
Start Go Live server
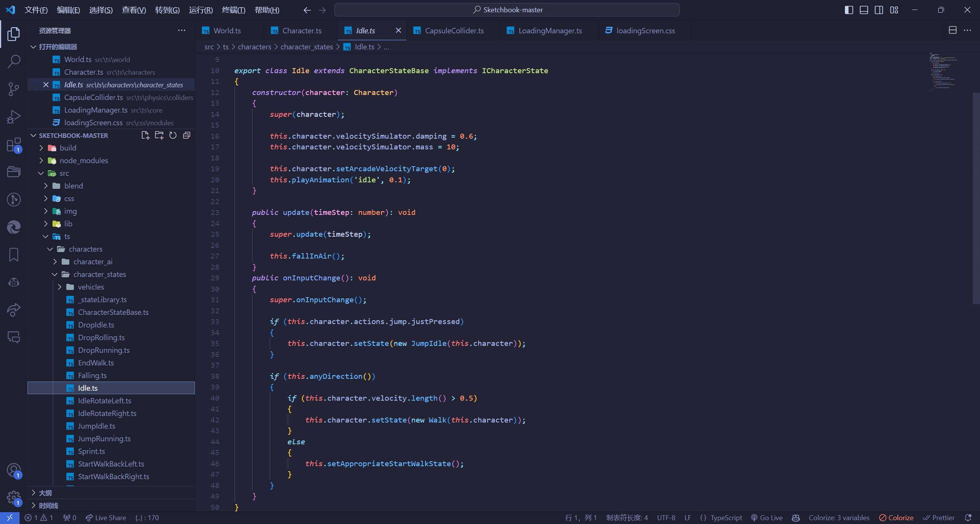767,517
